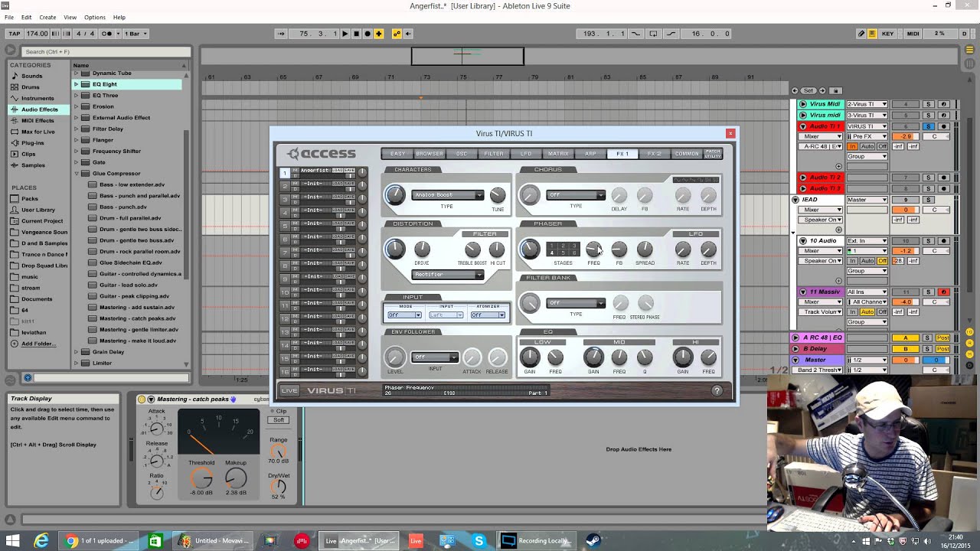Toggle the KEY map mode switch
The width and height of the screenshot is (980, 551).
coord(887,34)
